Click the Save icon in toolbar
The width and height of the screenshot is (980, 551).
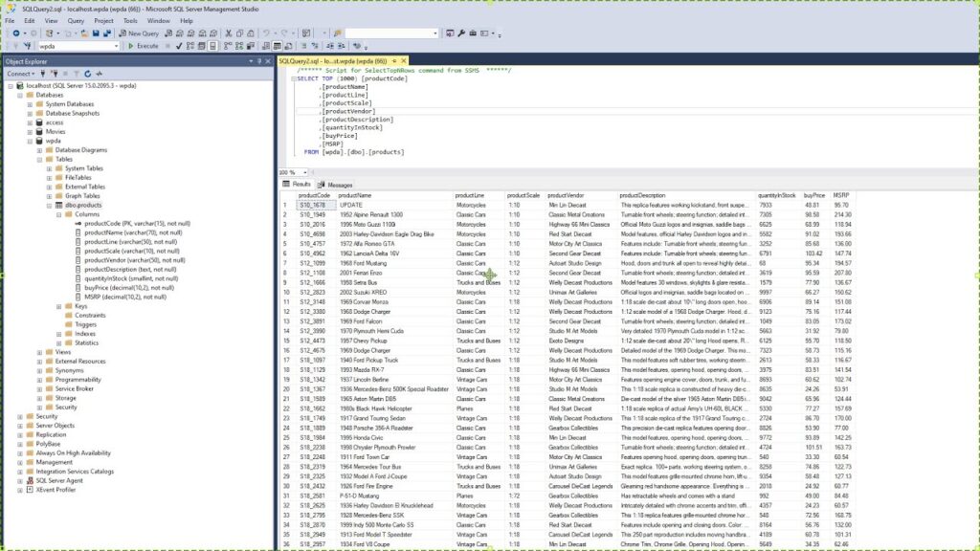point(96,33)
